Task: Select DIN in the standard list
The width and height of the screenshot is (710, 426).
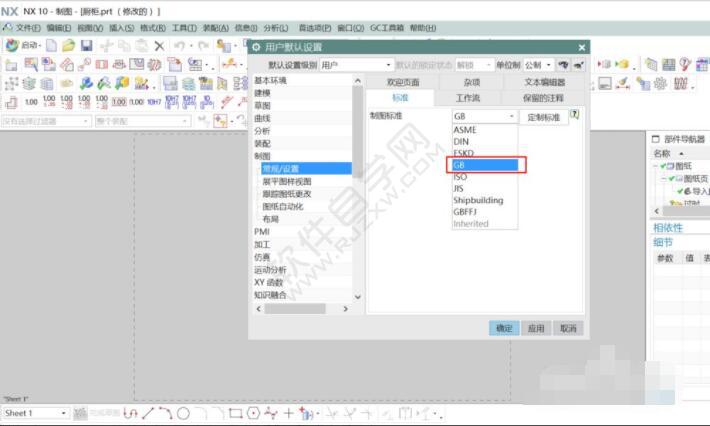Action: 485,142
